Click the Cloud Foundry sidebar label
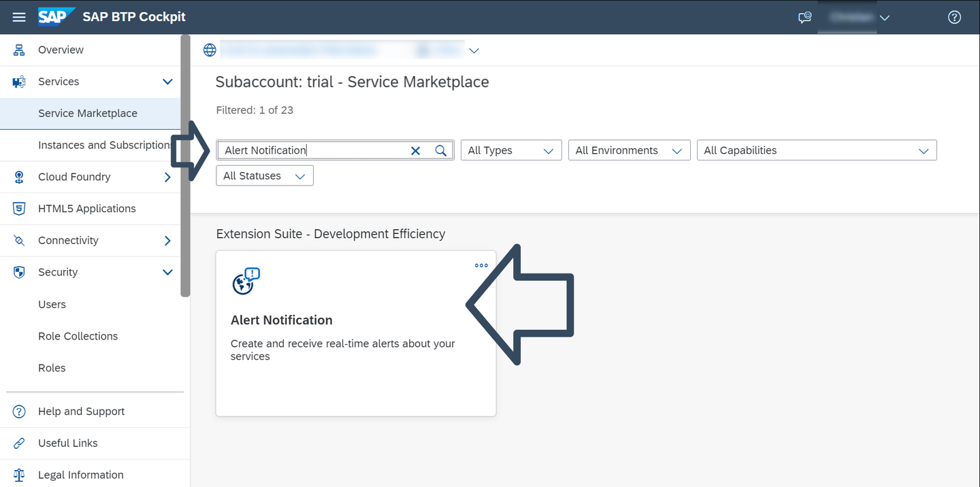 [74, 177]
